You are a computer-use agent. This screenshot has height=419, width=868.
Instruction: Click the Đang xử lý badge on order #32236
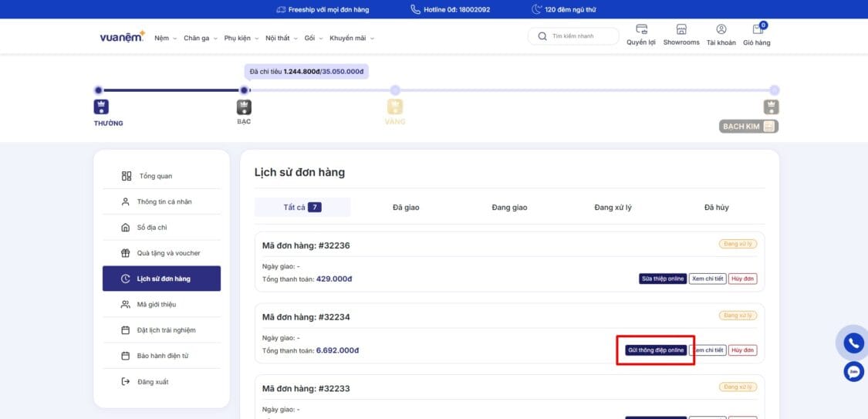(x=738, y=244)
